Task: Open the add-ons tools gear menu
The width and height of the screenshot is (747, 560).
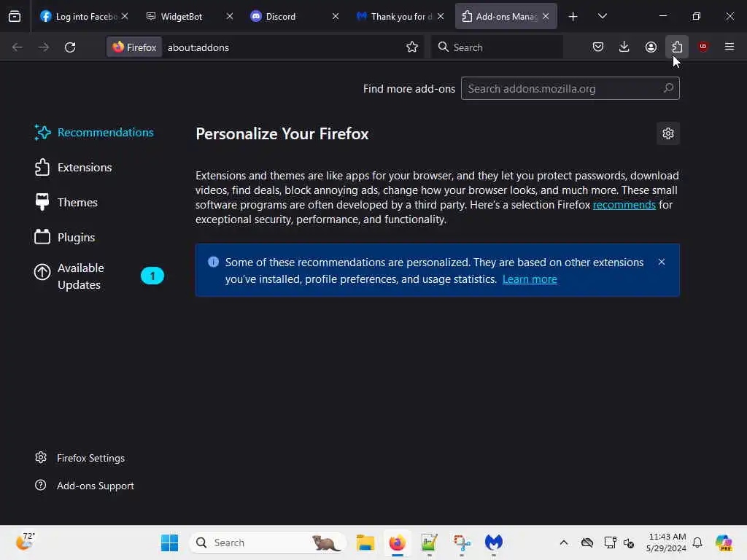Action: coord(668,133)
